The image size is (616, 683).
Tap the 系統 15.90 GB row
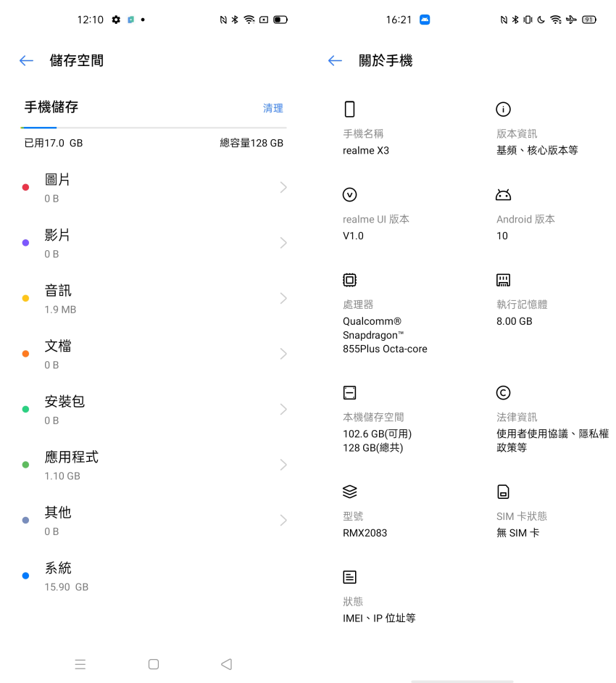tap(153, 576)
